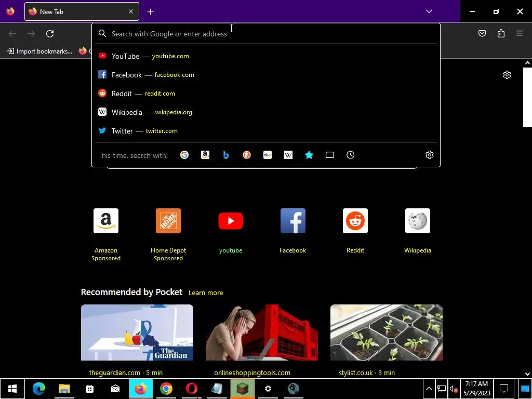Open The Guardian Pocket story image
The height and width of the screenshot is (399, 532).
[137, 332]
